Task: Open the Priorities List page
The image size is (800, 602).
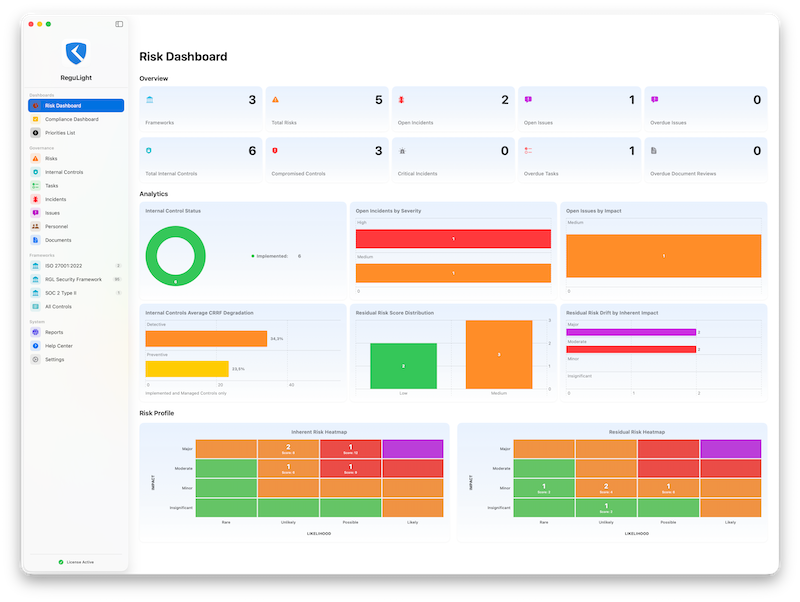Action: (59, 132)
